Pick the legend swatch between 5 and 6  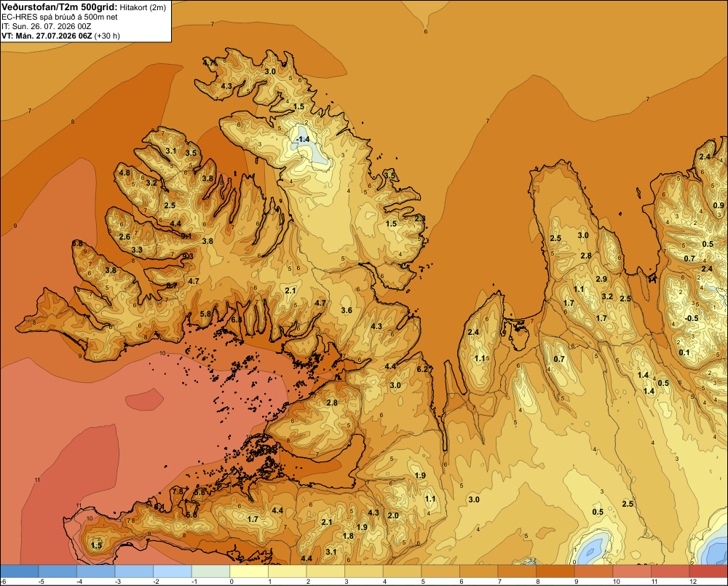pyautogui.click(x=440, y=571)
